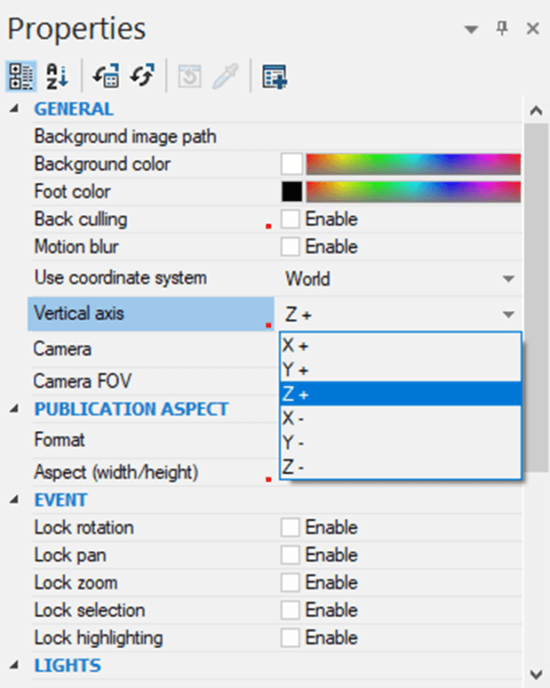Select the Aspect (width/height) label
The width and height of the screenshot is (550, 688).
pyautogui.click(x=116, y=473)
